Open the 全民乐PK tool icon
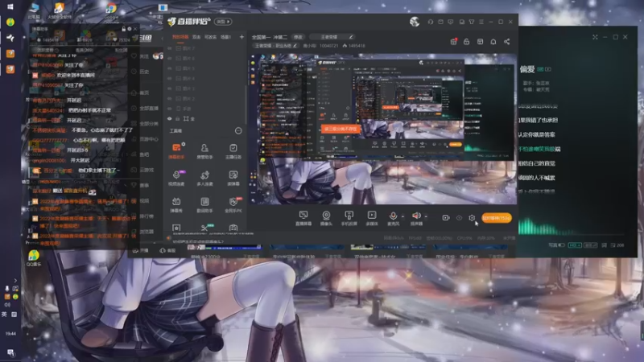 coord(233,204)
